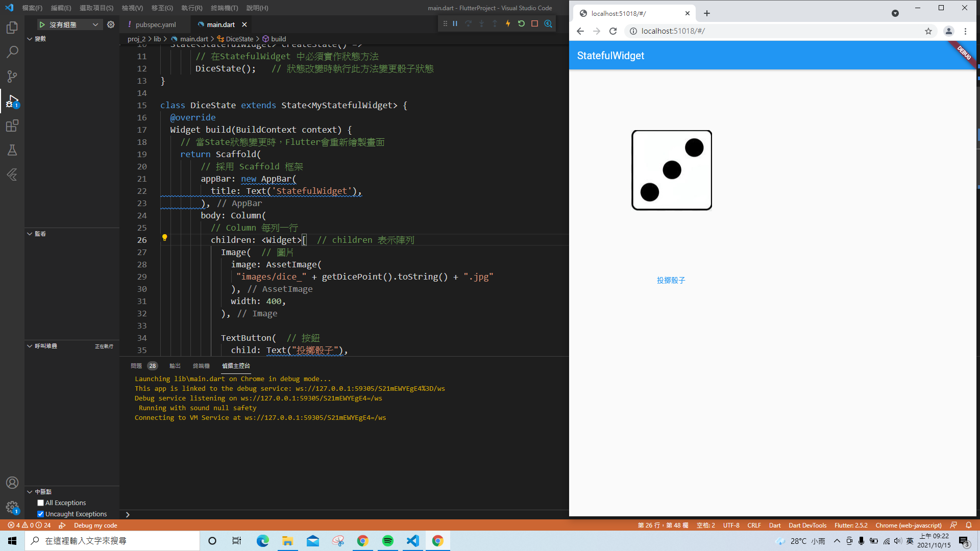
Task: Trigger Hot Reload with the lightning bolt icon
Action: coord(508,23)
